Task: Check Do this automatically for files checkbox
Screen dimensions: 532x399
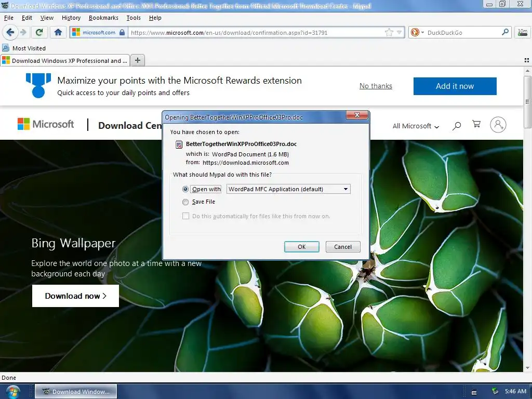Action: point(185,216)
